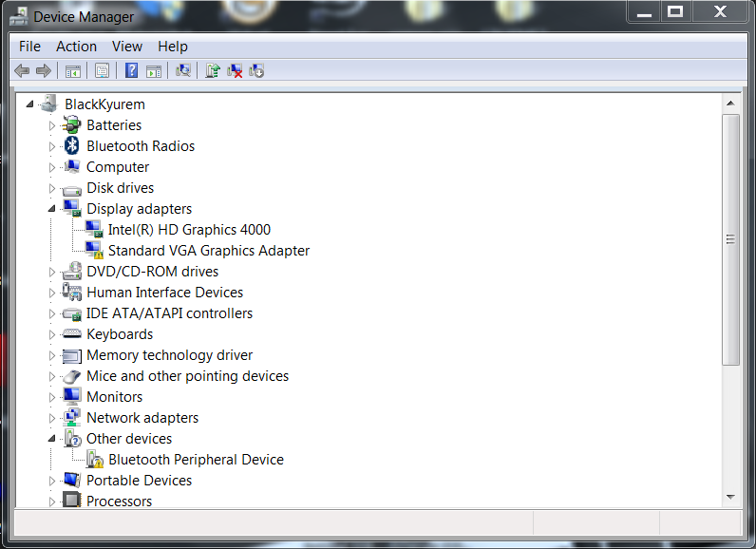756x549 pixels.
Task: Close the Device Manager window
Action: pyautogui.click(x=720, y=11)
